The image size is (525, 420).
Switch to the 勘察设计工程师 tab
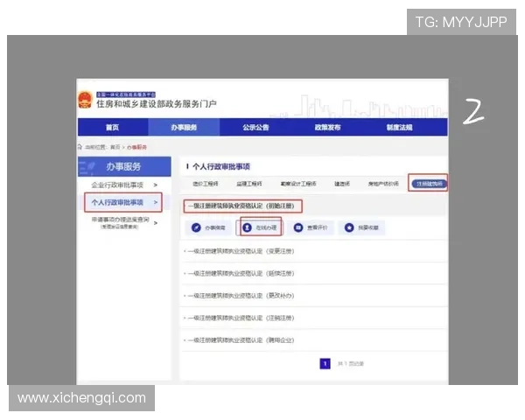tap(298, 184)
